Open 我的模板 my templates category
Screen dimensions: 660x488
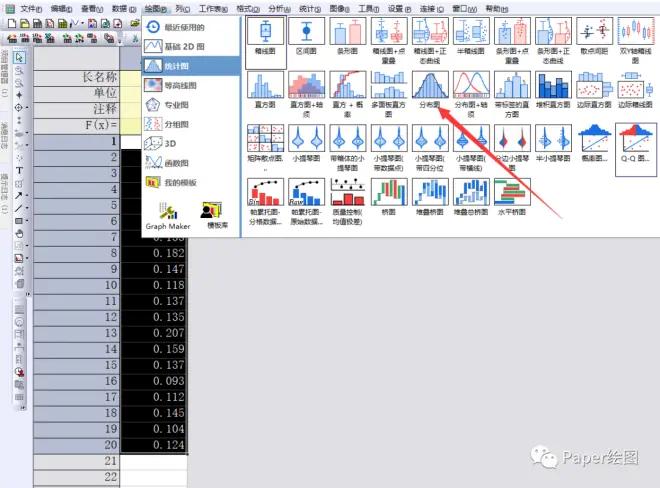(x=192, y=182)
